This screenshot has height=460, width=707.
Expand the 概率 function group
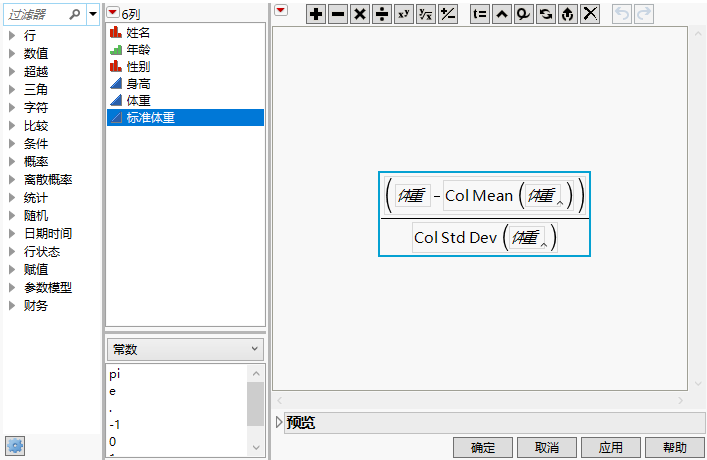coord(12,161)
